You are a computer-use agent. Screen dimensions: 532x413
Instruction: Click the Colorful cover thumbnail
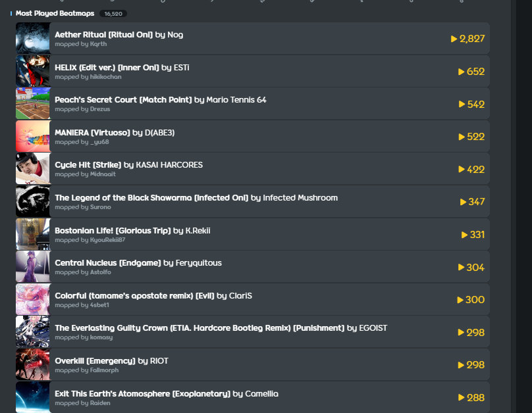point(33,299)
